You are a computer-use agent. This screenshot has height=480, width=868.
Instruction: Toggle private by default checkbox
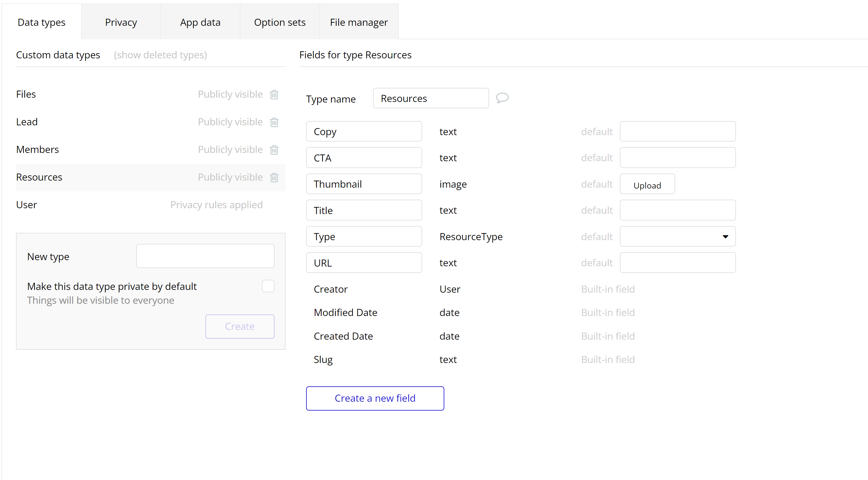(268, 286)
